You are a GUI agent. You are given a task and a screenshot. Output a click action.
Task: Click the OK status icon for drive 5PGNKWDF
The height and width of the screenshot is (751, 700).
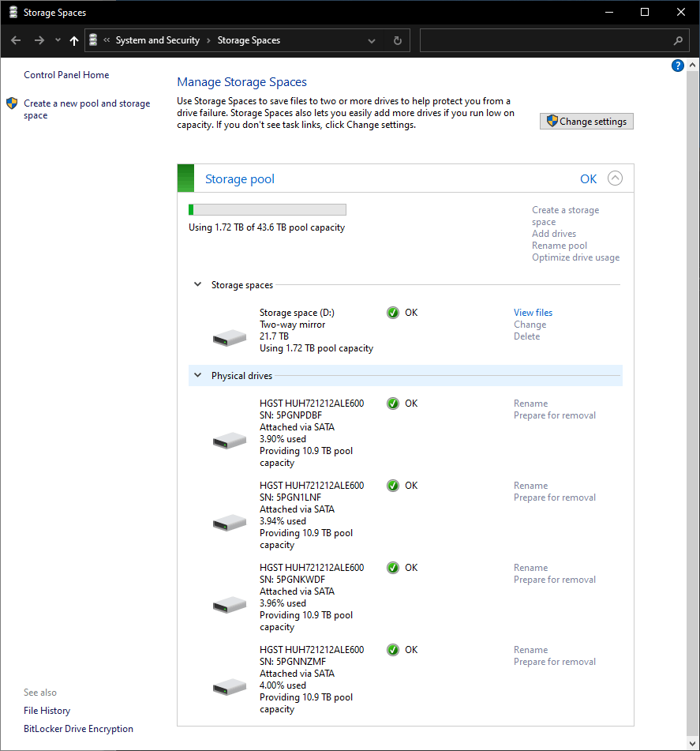392,568
